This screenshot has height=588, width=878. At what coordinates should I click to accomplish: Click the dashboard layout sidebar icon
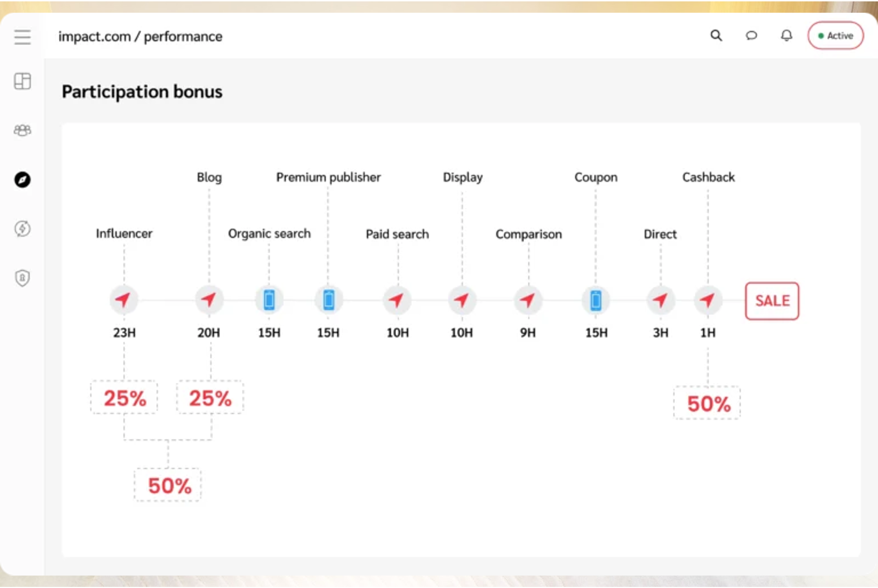pyautogui.click(x=22, y=81)
